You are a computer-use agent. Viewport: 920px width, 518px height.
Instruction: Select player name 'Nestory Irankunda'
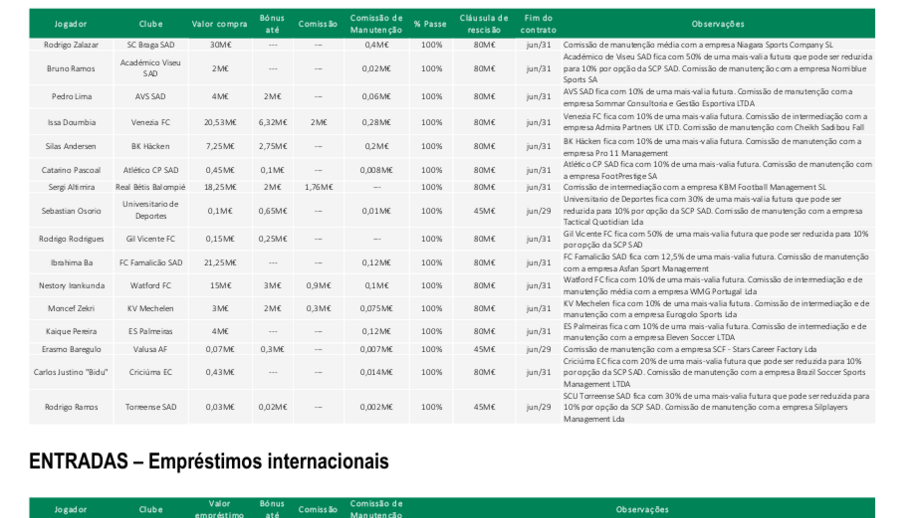(x=71, y=286)
